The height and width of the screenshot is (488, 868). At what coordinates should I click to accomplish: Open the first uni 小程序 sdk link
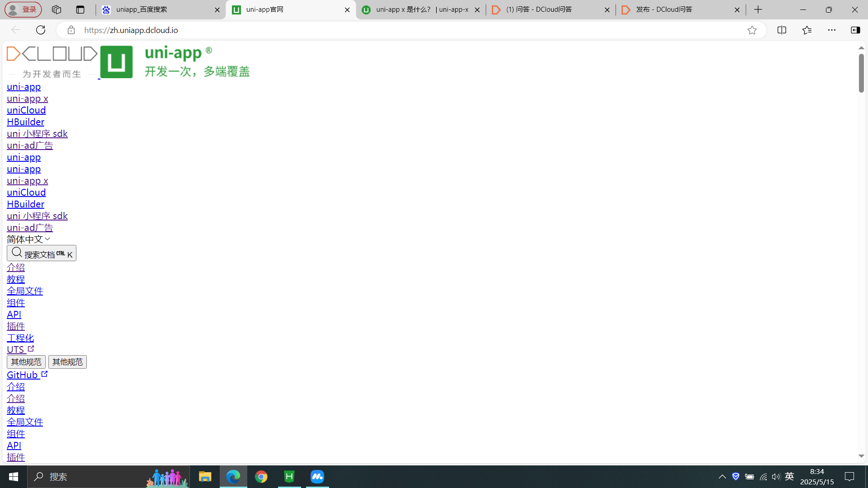click(x=37, y=134)
